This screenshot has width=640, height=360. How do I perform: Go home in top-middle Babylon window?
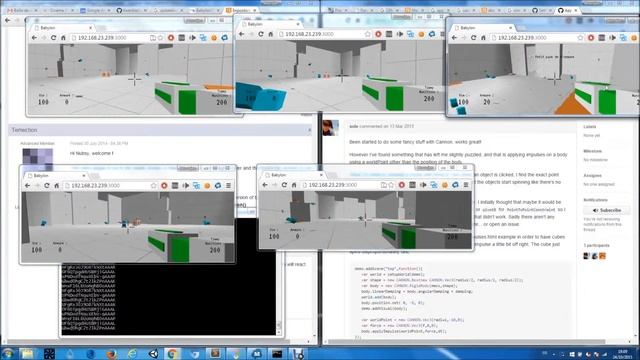point(271,34)
